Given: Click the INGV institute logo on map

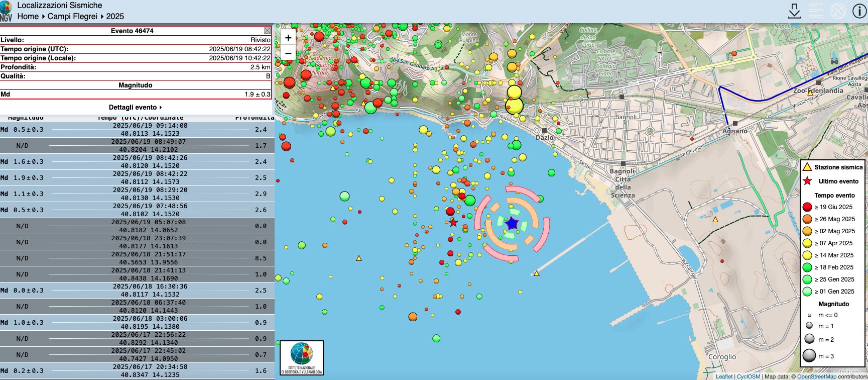Looking at the screenshot, I should coord(302,358).
